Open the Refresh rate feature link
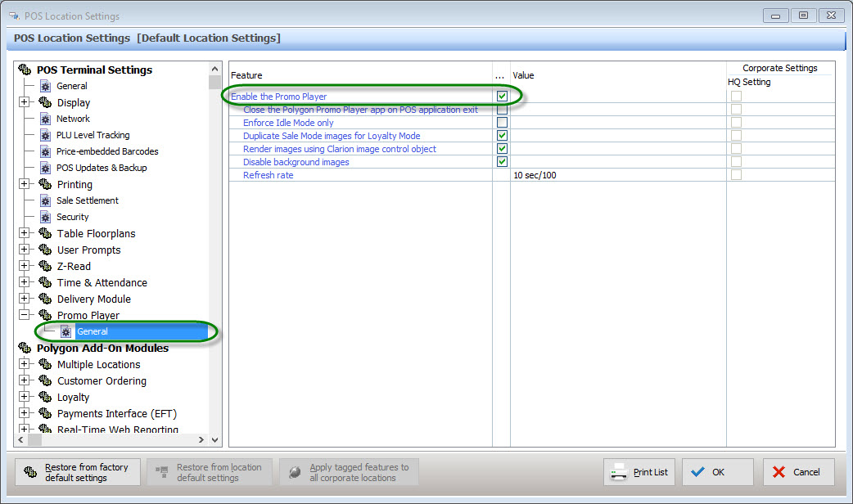 coord(267,174)
